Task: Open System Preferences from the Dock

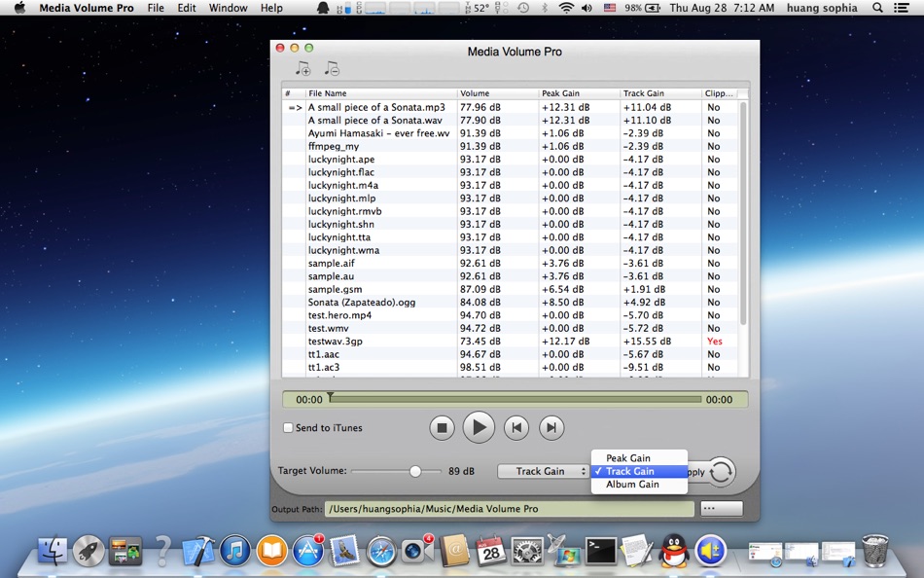Action: pyautogui.click(x=527, y=551)
